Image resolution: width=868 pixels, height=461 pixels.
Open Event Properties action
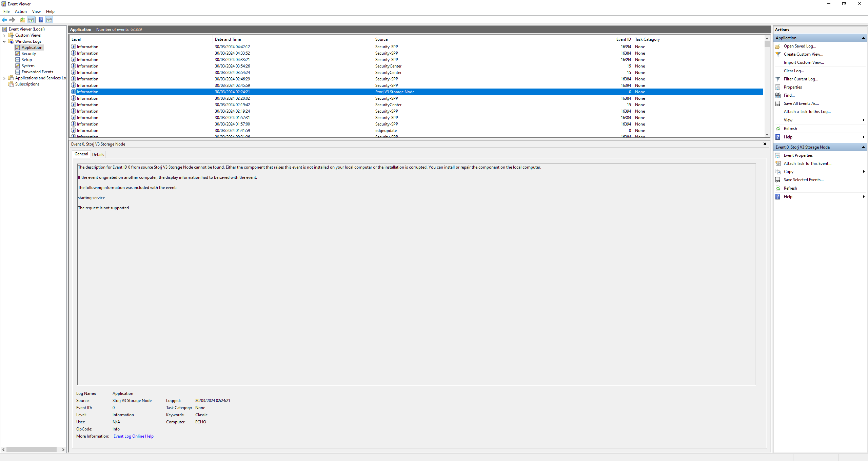tap(798, 155)
